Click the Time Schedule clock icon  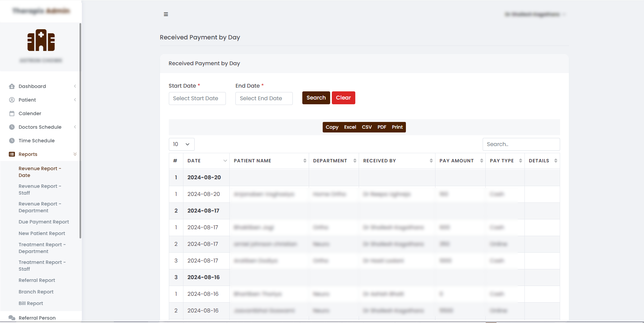(12, 141)
